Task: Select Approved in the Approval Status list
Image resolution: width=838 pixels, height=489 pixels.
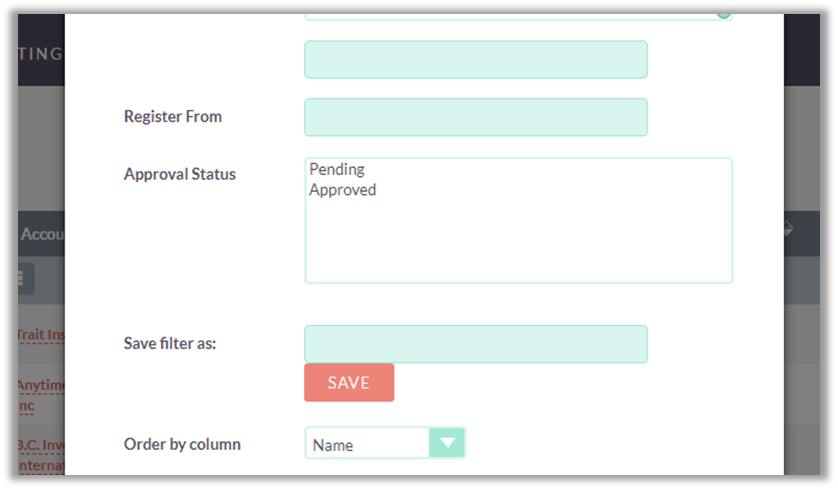Action: [x=342, y=190]
